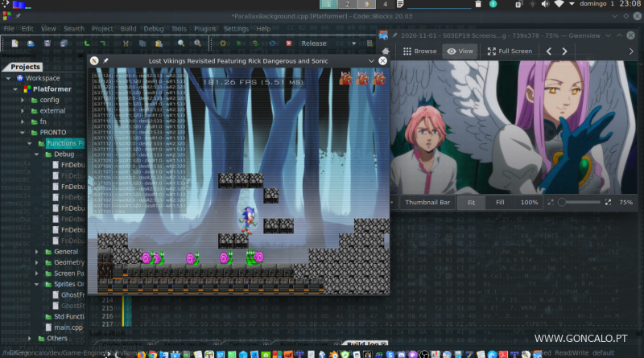
Task: Open Replace using the toolbar icon
Action: point(197,43)
